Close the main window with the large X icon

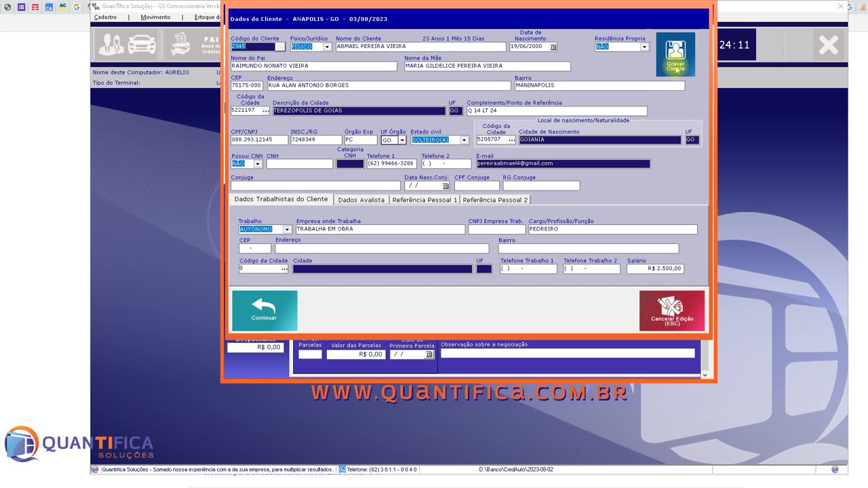[x=828, y=45]
